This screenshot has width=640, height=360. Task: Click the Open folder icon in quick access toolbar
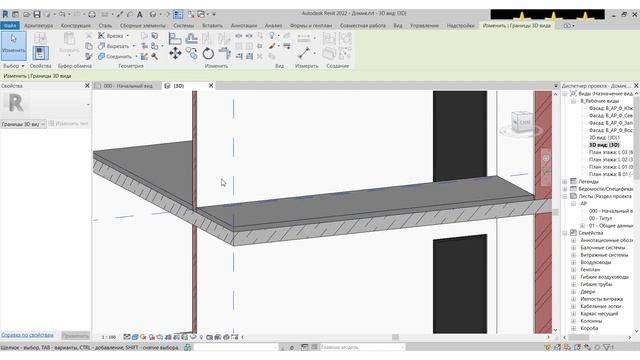27,14
